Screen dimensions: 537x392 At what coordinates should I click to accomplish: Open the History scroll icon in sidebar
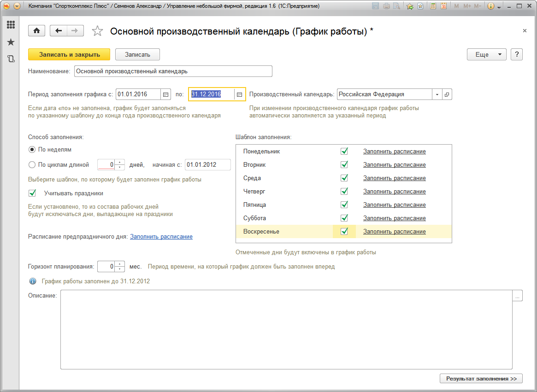(11, 59)
